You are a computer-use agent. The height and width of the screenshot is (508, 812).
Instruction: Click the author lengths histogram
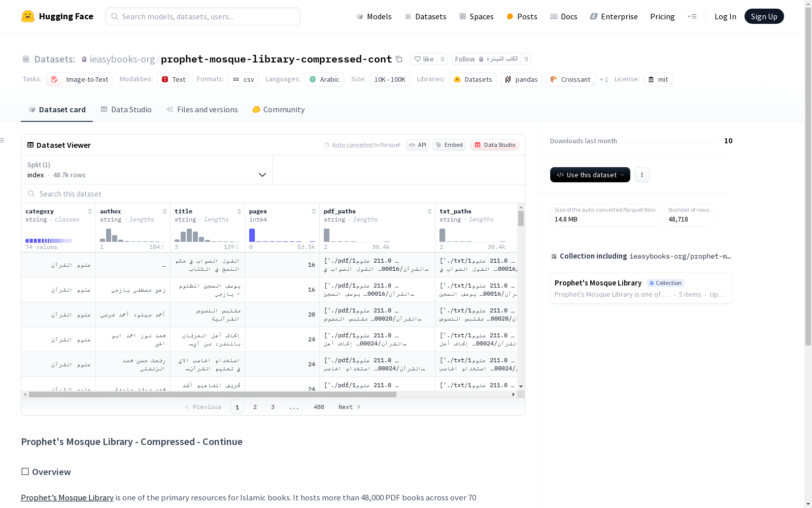click(133, 235)
